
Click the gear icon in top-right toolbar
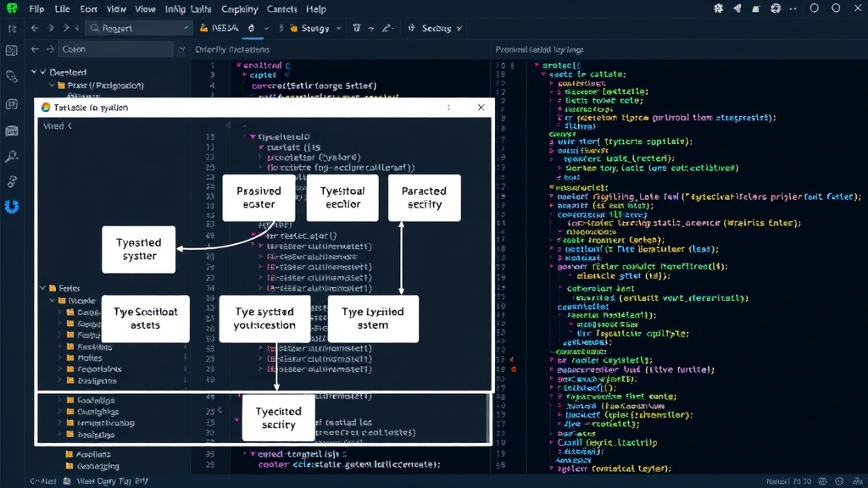pos(719,8)
